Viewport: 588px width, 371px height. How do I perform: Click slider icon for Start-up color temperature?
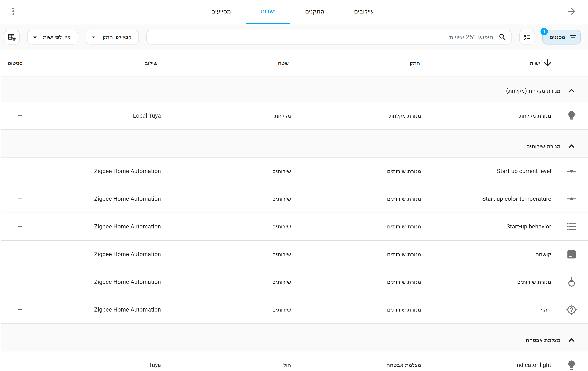(571, 199)
